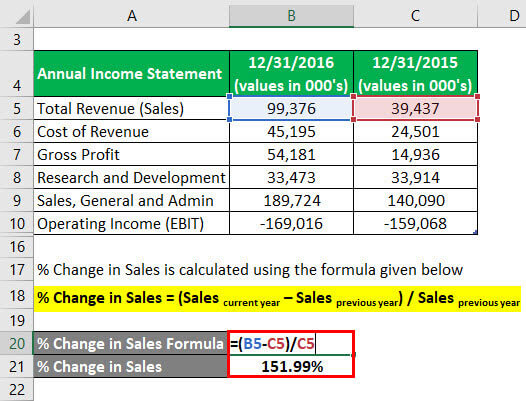Select column C header
The height and width of the screenshot is (401, 526).
pos(415,15)
